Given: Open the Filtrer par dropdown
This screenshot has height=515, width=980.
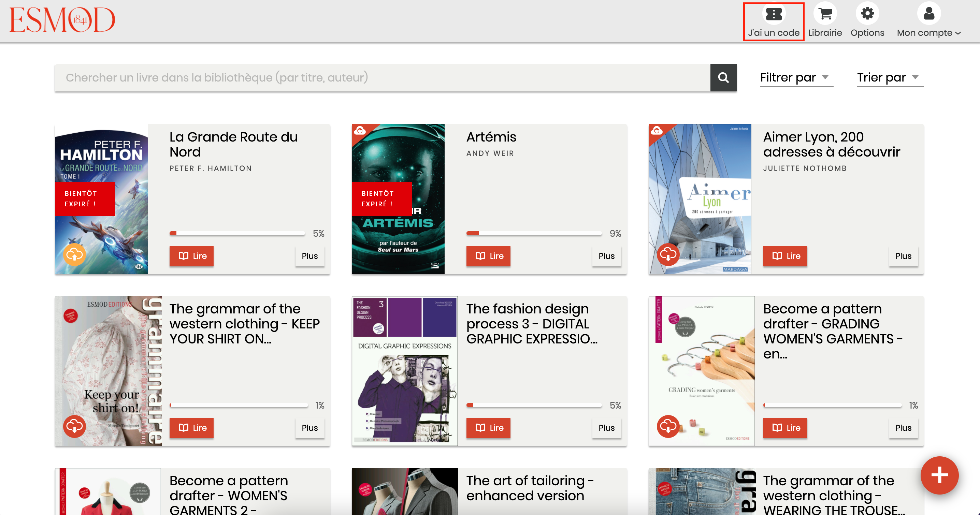Looking at the screenshot, I should point(796,78).
